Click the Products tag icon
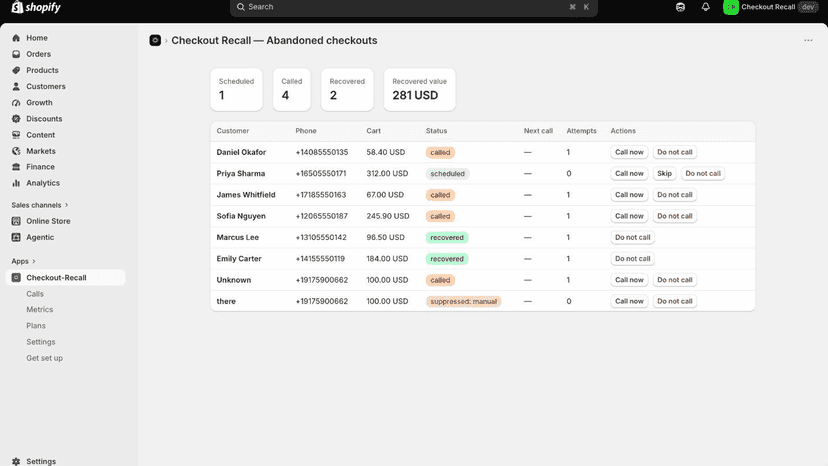 16,70
